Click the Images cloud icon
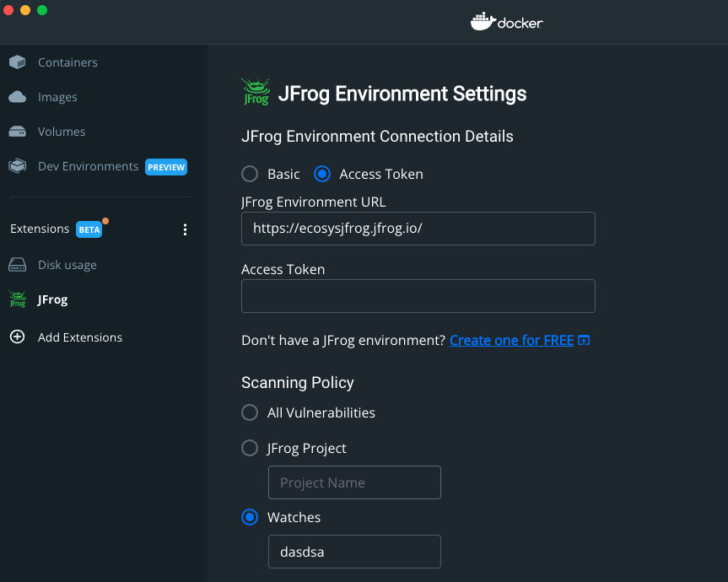728x582 pixels. pyautogui.click(x=17, y=97)
